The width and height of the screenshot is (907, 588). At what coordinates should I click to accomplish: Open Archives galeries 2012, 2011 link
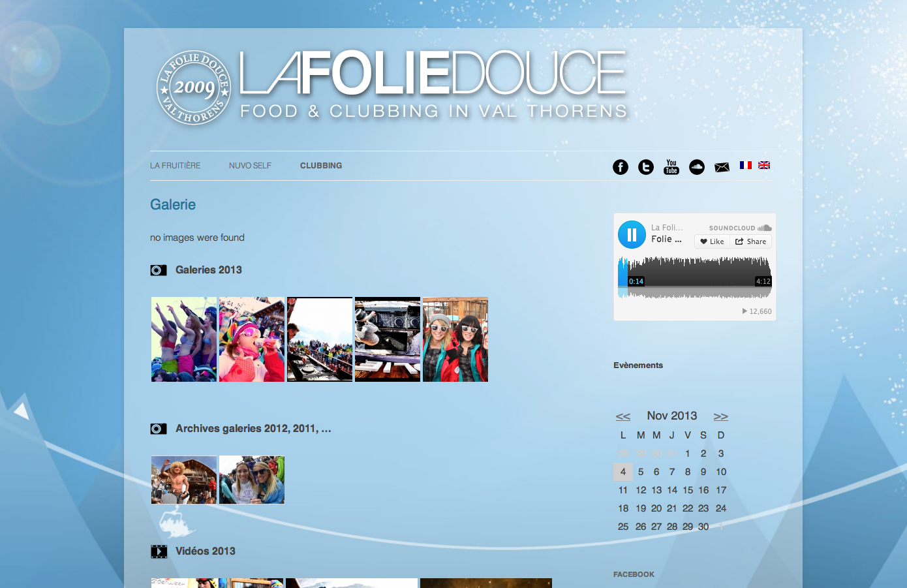[x=253, y=429]
